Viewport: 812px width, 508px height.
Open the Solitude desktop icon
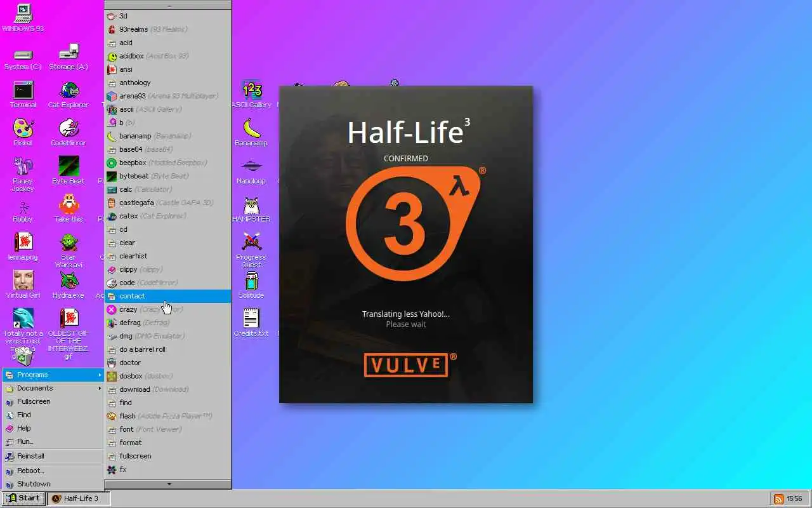pos(252,285)
